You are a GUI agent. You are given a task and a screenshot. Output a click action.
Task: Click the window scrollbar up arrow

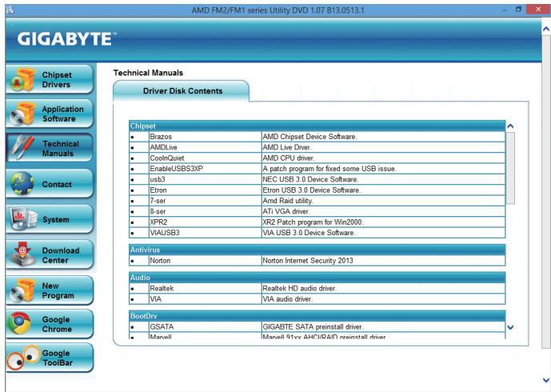click(545, 29)
